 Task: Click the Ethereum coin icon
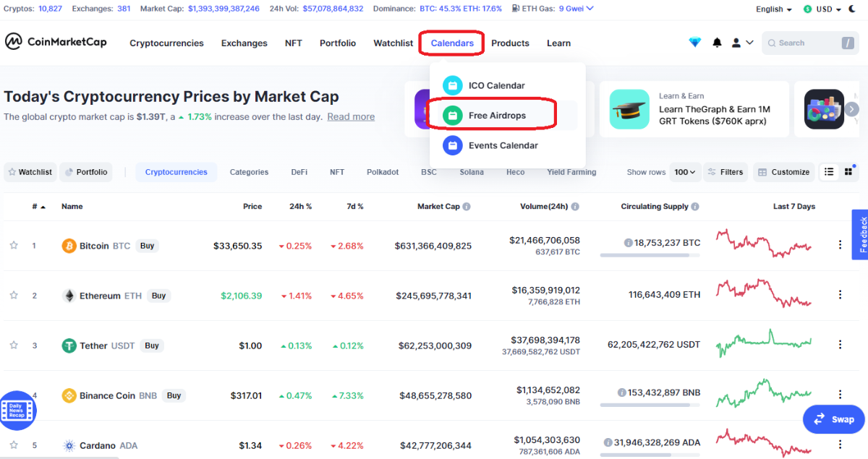[69, 296]
